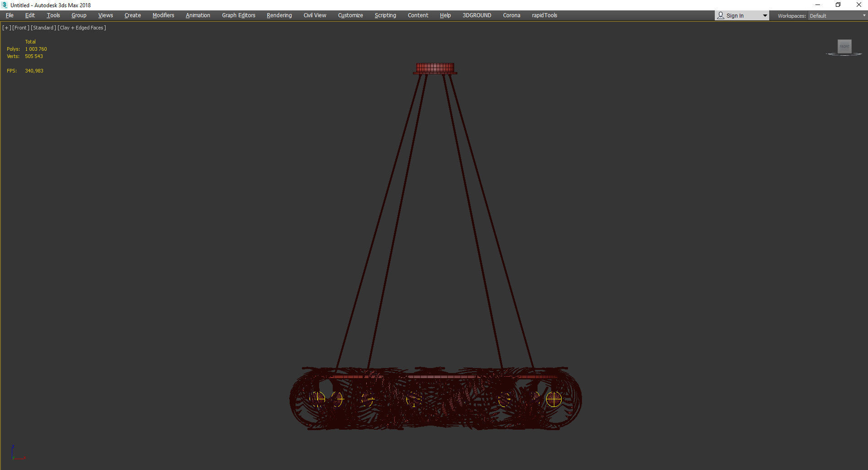Open the Customize menu
This screenshot has width=868, height=470.
point(350,15)
